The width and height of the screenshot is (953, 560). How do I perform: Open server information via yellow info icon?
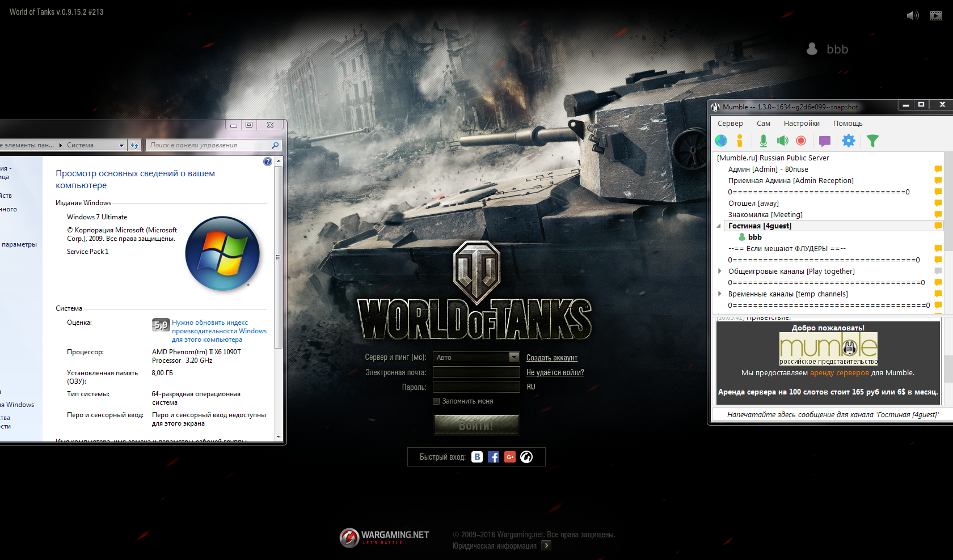pyautogui.click(x=739, y=141)
